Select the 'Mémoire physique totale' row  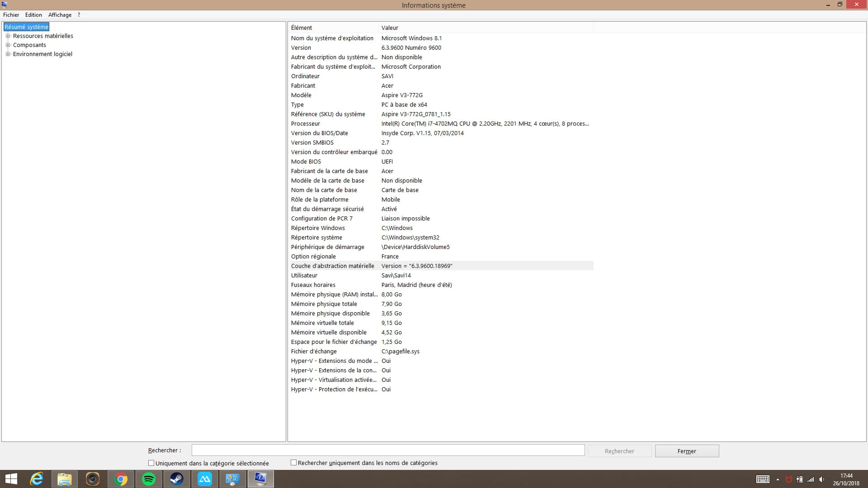click(441, 304)
